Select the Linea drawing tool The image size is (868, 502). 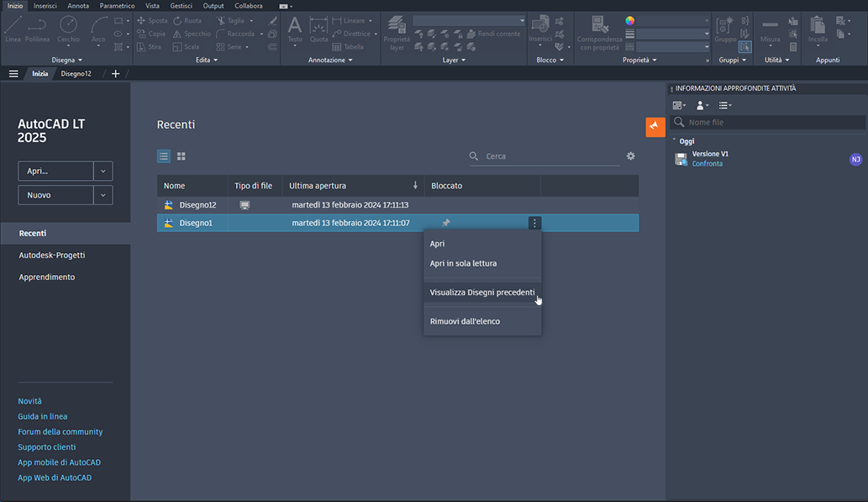(13, 29)
